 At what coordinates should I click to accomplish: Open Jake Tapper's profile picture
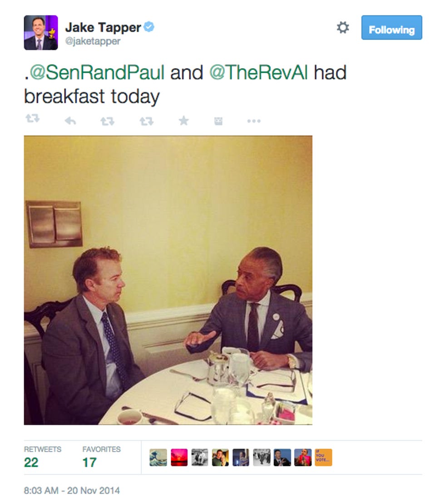click(41, 32)
